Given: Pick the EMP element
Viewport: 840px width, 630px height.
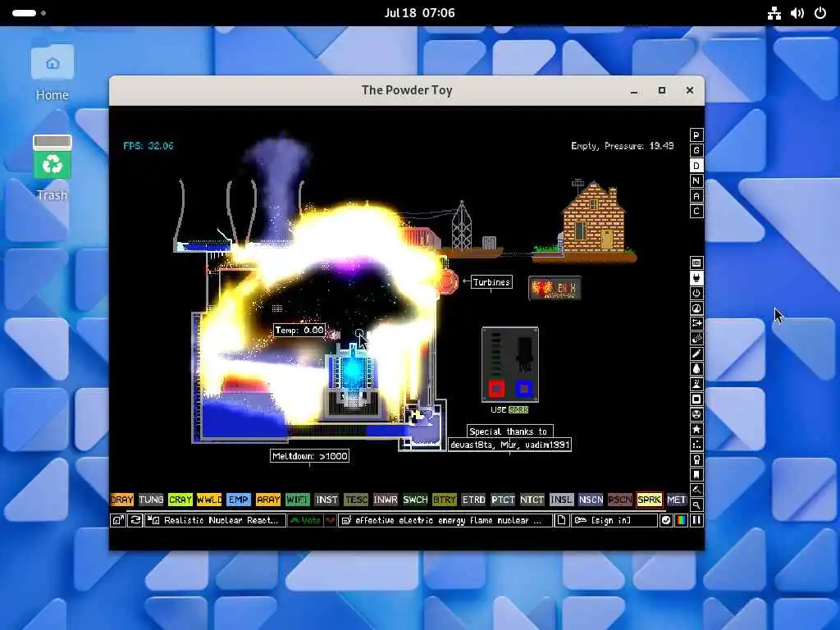Looking at the screenshot, I should [x=239, y=500].
